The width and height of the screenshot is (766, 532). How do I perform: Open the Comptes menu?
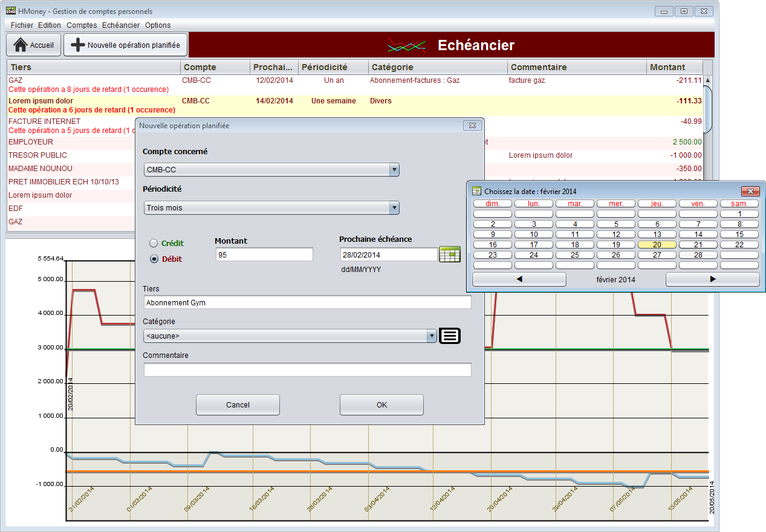(x=82, y=25)
